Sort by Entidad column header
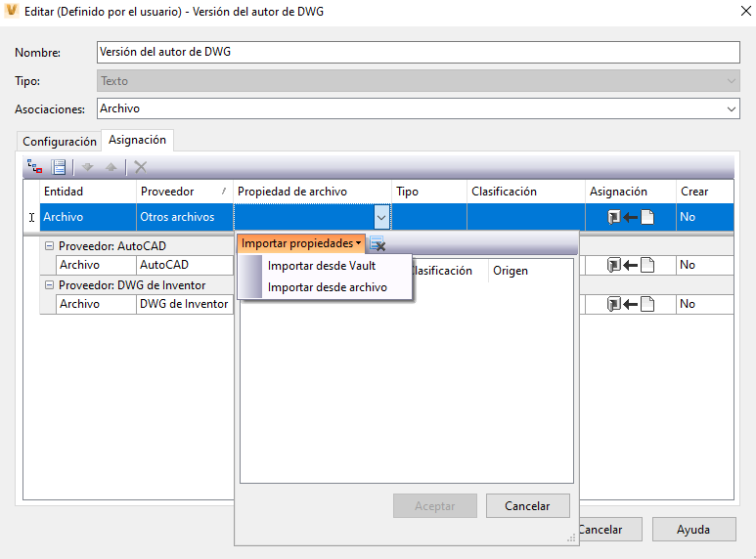Screen dimensions: 756x559 tap(88, 192)
